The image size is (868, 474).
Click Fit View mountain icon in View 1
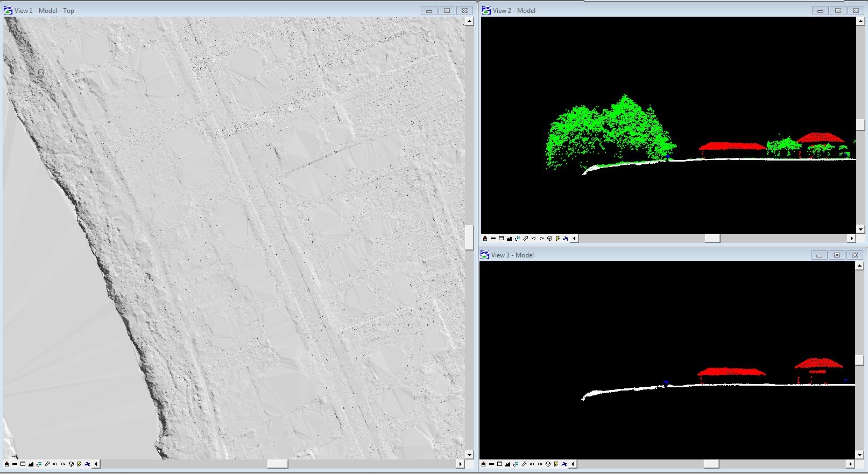tap(31, 464)
